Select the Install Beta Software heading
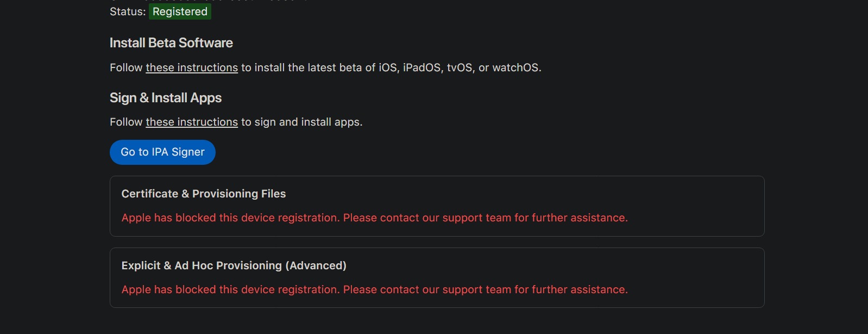The height and width of the screenshot is (334, 868). click(171, 43)
